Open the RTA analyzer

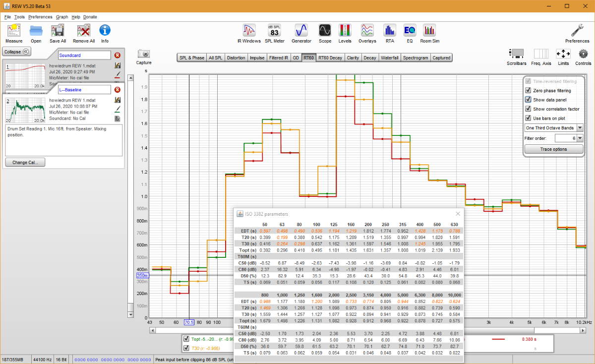(x=390, y=33)
